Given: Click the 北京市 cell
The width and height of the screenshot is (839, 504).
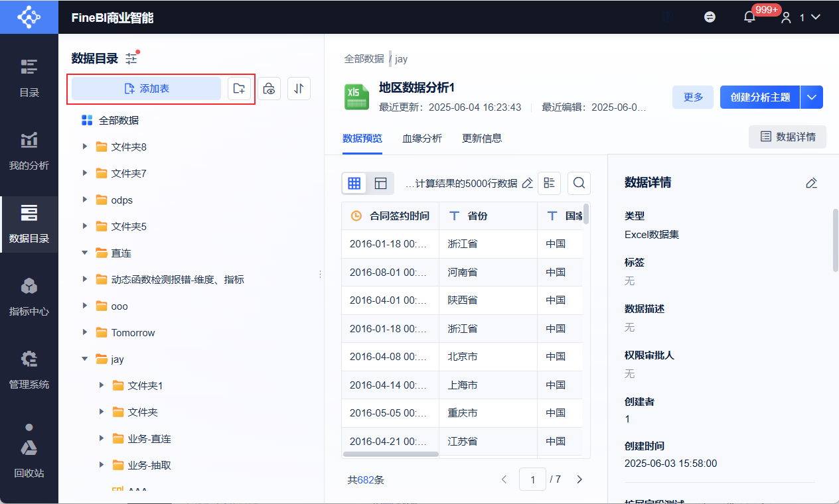Looking at the screenshot, I should [x=488, y=356].
